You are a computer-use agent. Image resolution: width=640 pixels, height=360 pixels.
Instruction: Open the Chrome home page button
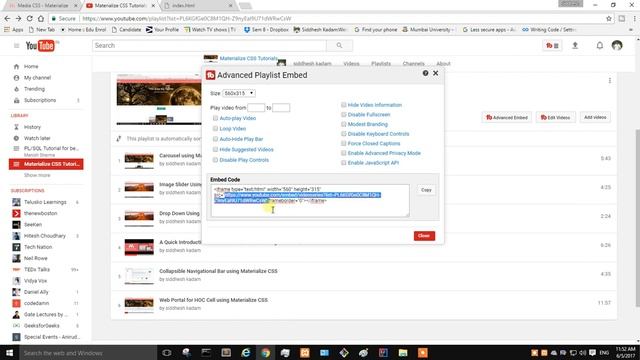[41, 18]
